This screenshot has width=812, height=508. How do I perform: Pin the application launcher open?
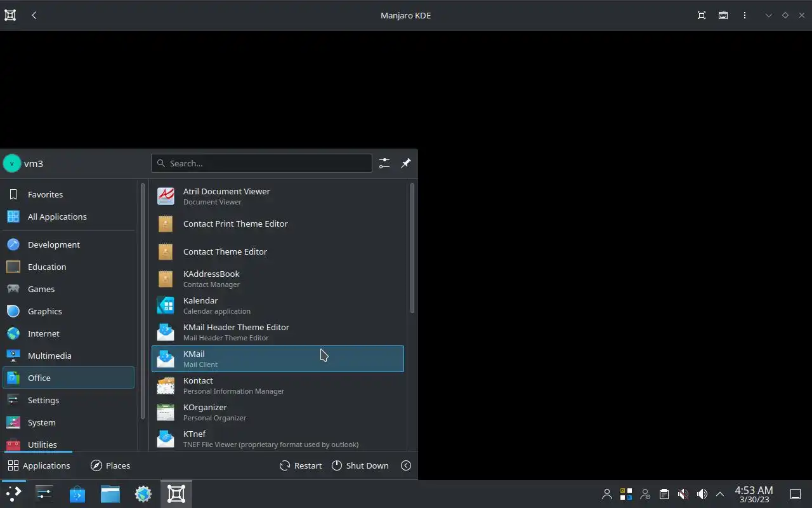click(406, 163)
